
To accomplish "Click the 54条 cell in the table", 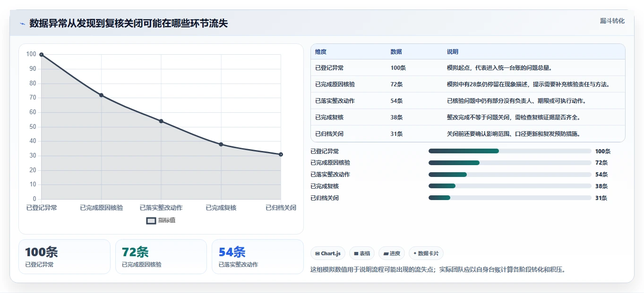I will pyautogui.click(x=397, y=101).
